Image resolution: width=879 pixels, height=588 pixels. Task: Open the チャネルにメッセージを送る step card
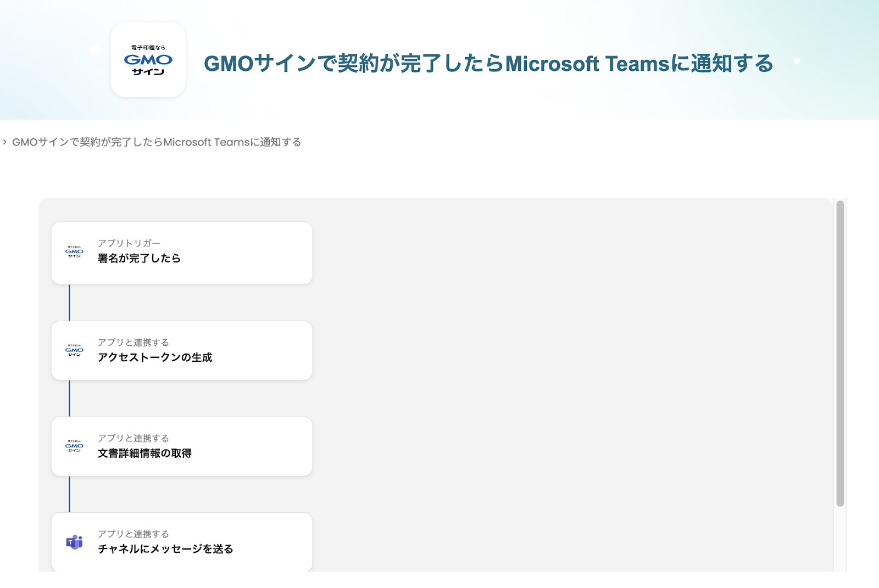(x=182, y=542)
